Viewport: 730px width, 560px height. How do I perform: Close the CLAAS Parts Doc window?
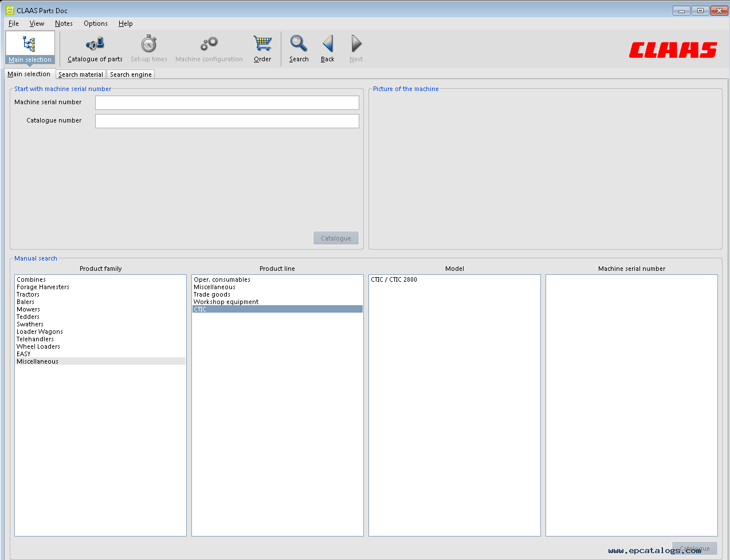click(x=719, y=10)
